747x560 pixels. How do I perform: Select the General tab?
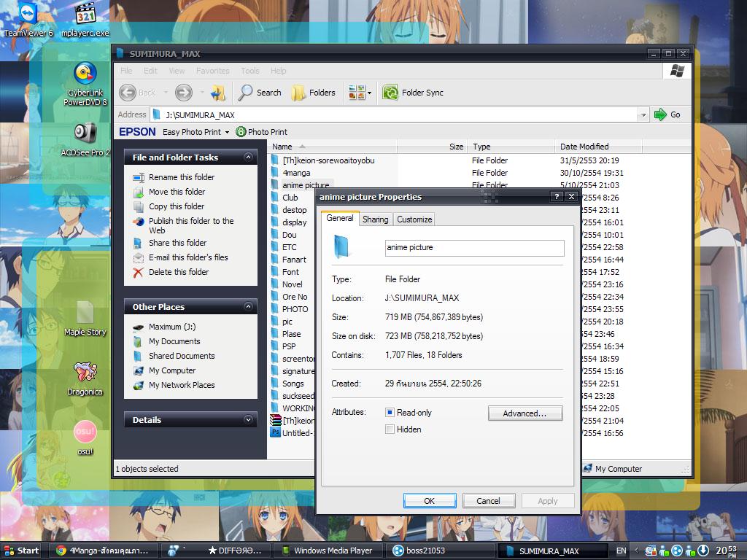[x=340, y=218]
